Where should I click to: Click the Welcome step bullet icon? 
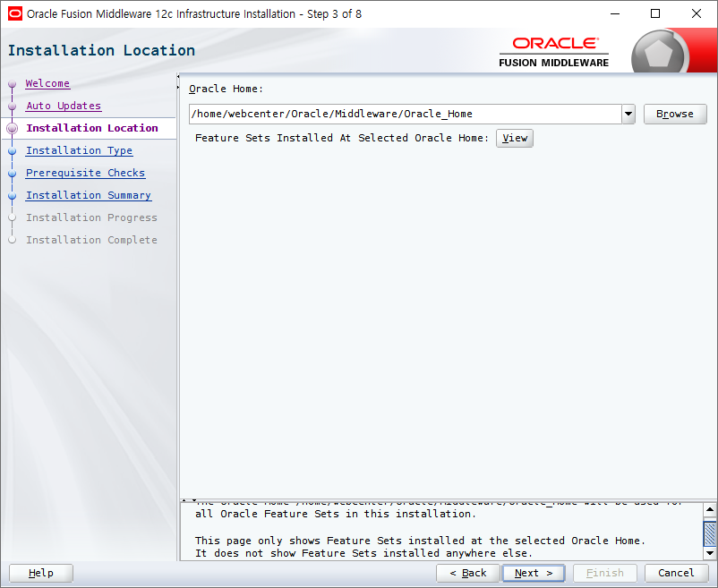click(x=13, y=84)
